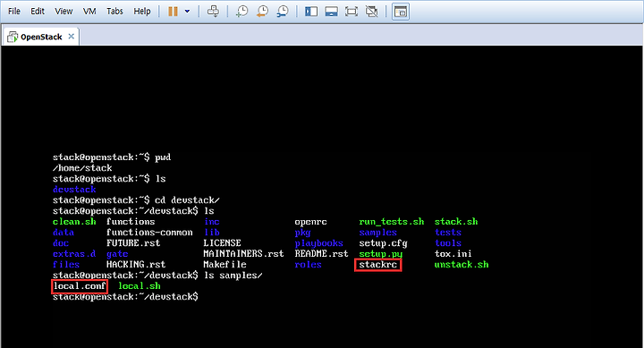Send Ctrl+Alt+Del to the VM
Screen dimensions: 644x348
pos(213,12)
